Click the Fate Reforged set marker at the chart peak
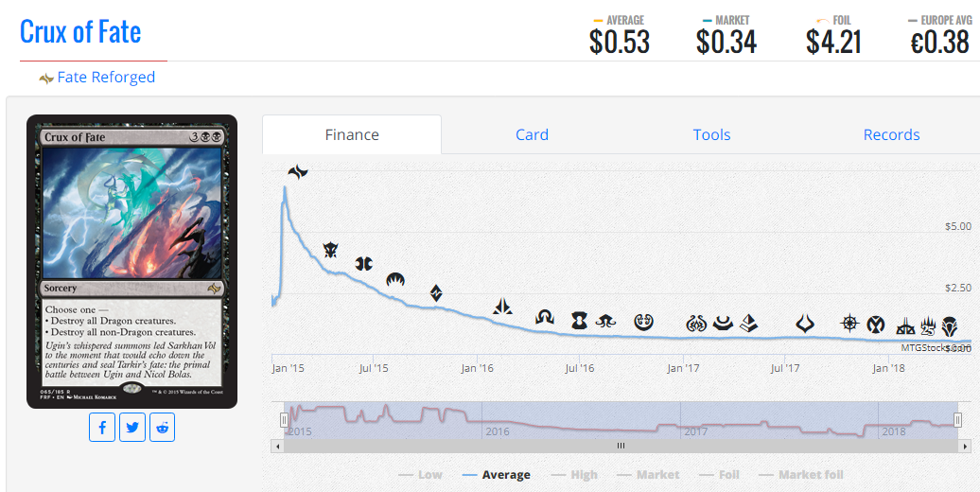This screenshot has height=492, width=980. click(298, 171)
